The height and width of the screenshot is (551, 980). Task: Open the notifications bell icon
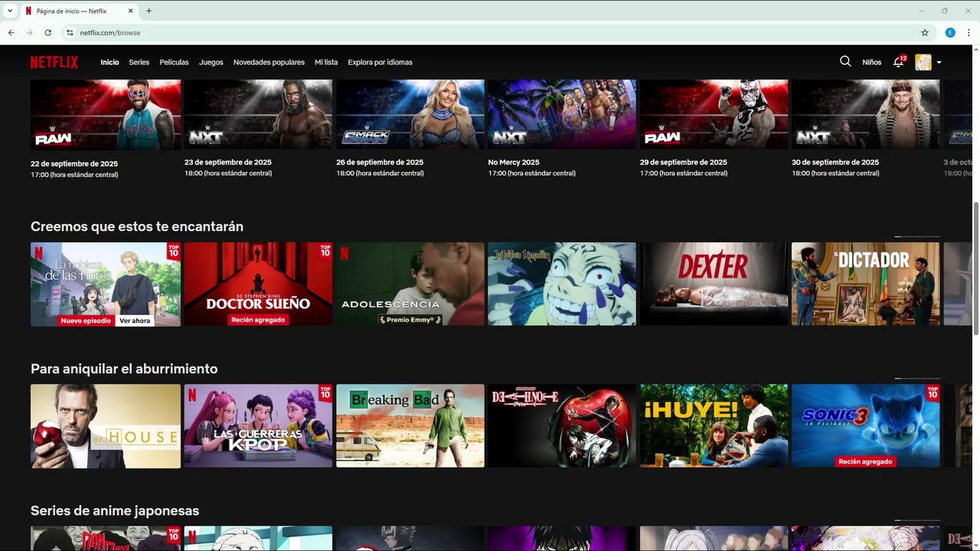898,62
